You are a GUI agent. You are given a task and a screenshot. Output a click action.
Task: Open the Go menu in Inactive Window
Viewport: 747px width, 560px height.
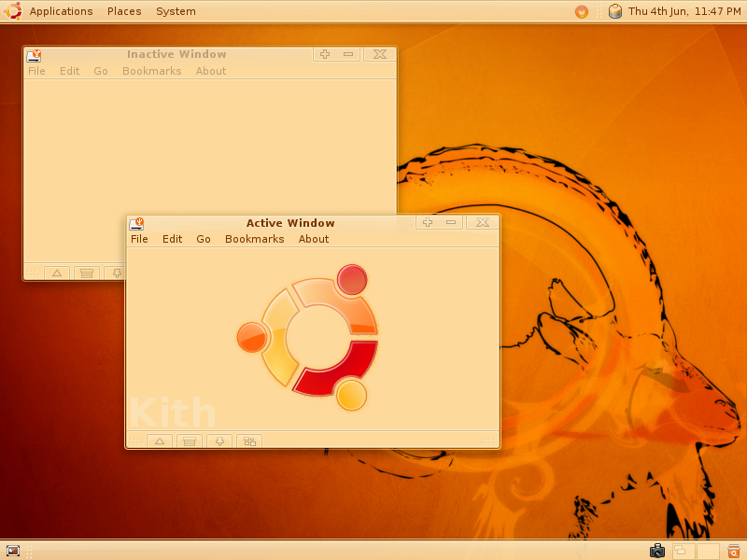(x=101, y=71)
